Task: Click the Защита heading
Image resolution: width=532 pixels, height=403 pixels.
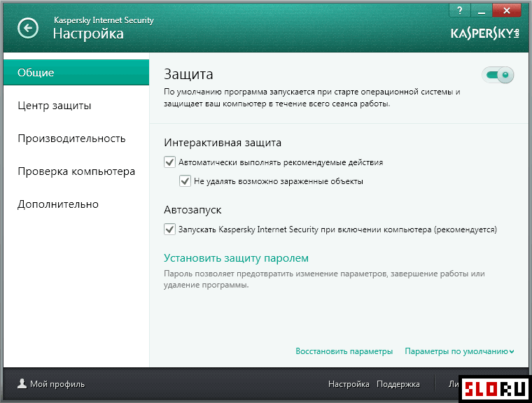Action: pyautogui.click(x=188, y=74)
